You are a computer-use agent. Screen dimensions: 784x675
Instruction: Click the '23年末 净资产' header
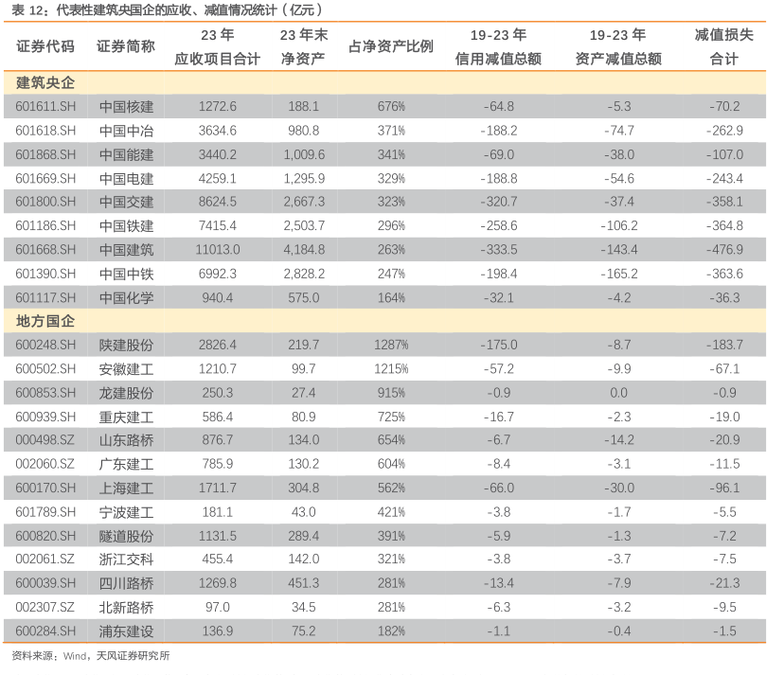pos(304,46)
